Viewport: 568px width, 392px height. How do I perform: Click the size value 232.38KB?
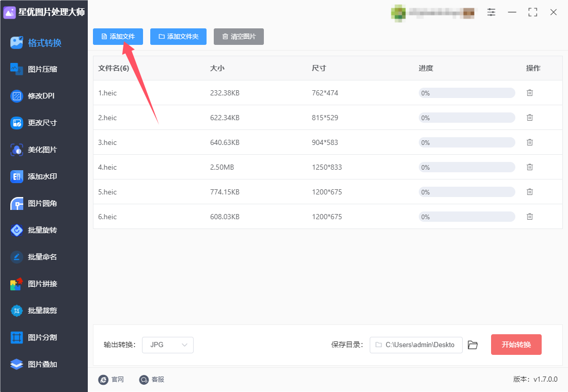pos(225,93)
